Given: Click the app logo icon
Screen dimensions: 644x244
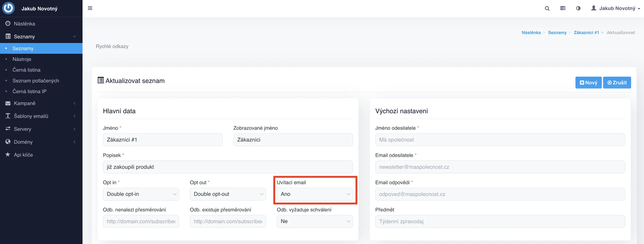Looking at the screenshot, I should pos(9,8).
